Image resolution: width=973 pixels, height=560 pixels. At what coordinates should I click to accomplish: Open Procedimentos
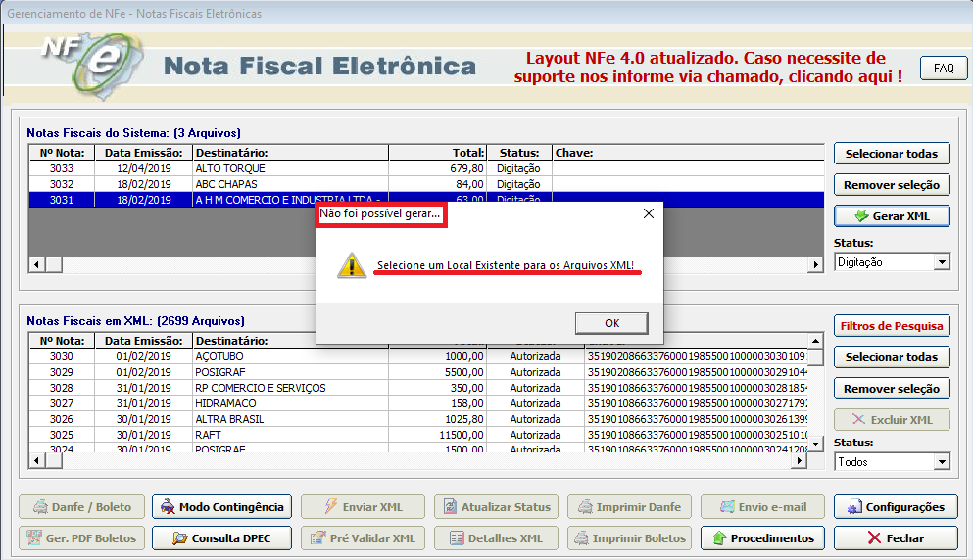tap(762, 538)
